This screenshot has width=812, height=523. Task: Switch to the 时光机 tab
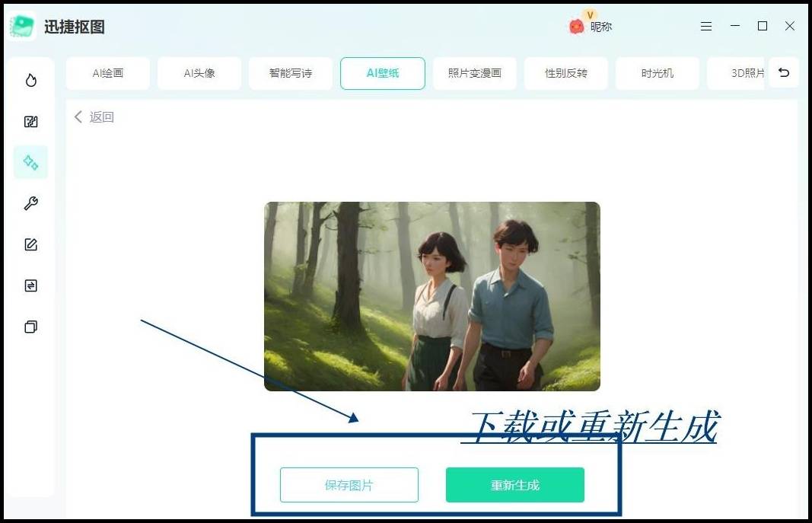[x=658, y=73]
